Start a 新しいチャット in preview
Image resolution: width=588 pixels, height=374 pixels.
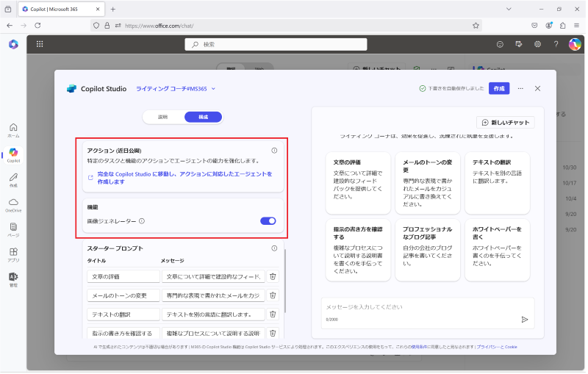[x=507, y=123]
